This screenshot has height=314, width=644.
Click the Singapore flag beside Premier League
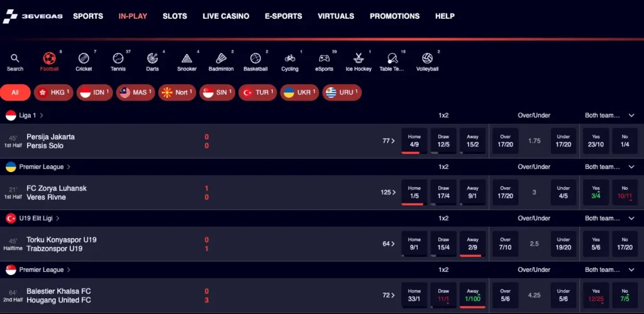(x=11, y=270)
